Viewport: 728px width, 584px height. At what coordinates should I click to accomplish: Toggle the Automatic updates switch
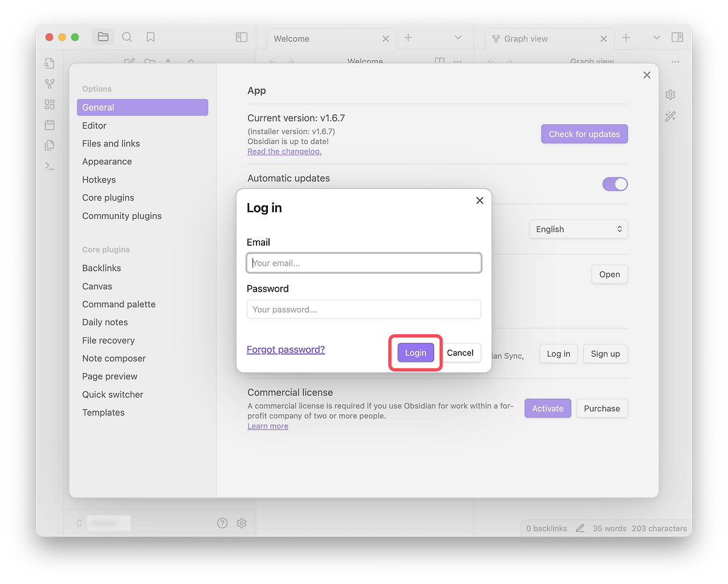[615, 184]
